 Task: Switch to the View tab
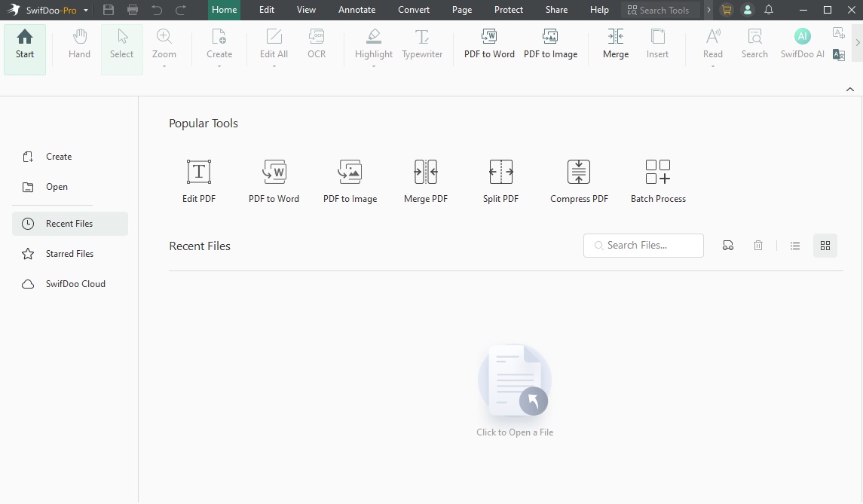306,10
